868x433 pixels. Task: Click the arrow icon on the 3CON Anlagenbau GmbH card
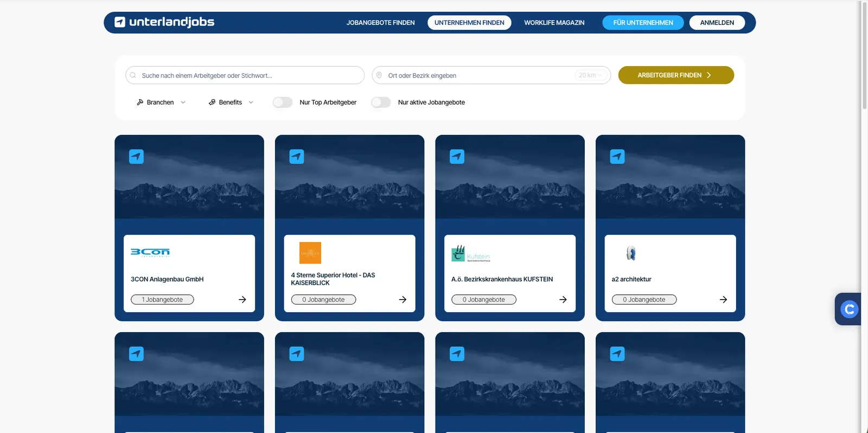242,300
